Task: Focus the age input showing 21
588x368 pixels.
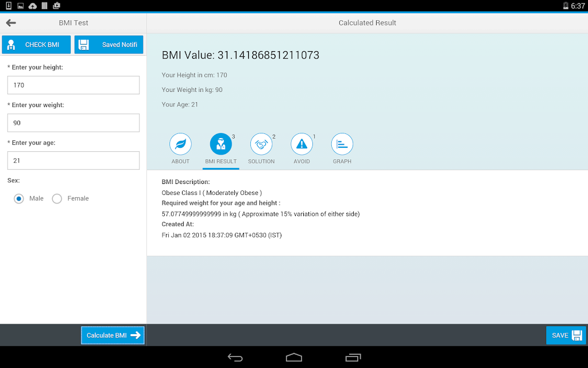Action: pos(73,160)
